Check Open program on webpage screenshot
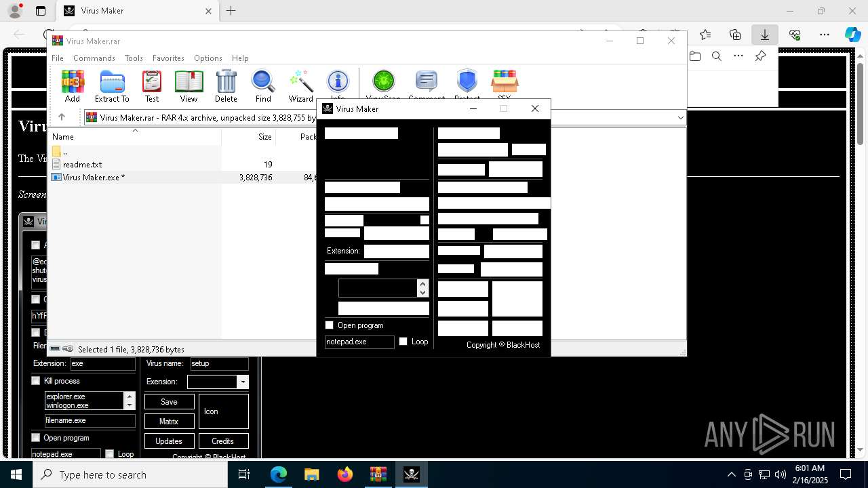 pyautogui.click(x=36, y=438)
